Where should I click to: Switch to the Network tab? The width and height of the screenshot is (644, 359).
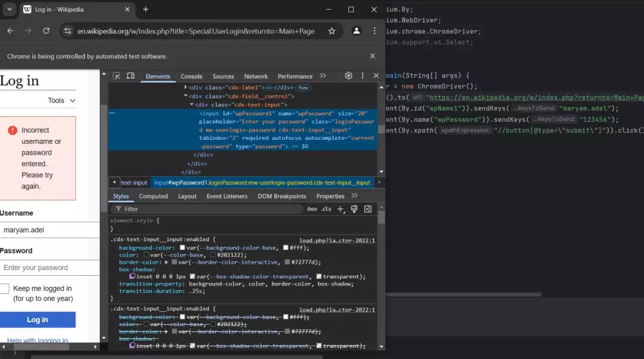[x=256, y=77]
